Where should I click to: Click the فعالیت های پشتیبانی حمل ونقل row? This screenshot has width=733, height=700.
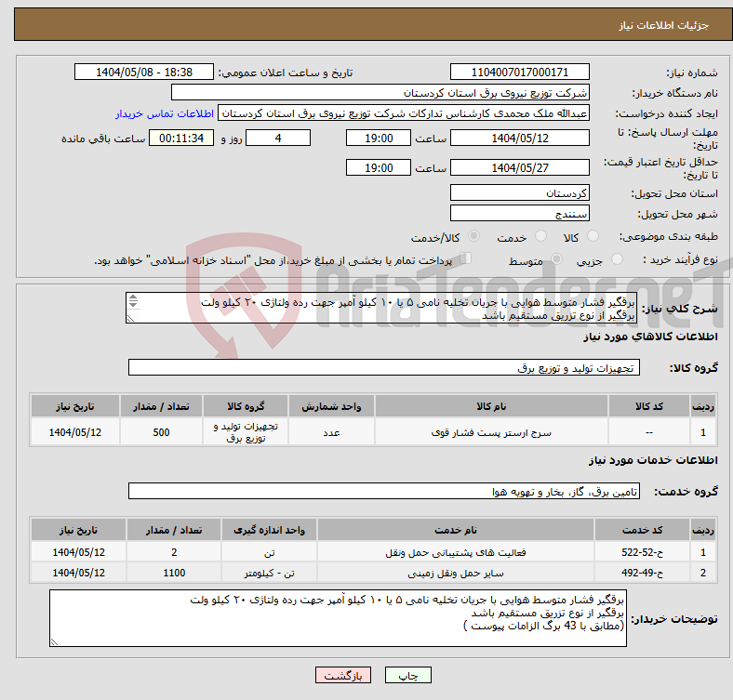[x=374, y=552]
